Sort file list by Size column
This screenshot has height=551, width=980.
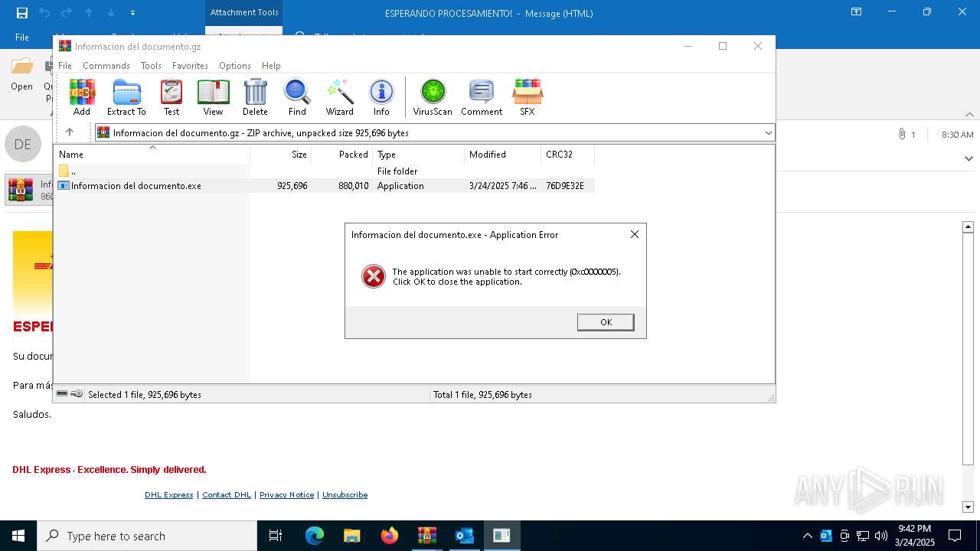pos(281,155)
